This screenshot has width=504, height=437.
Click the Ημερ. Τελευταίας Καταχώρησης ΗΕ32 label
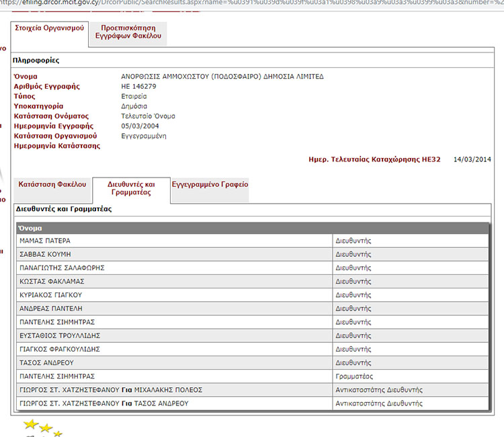[x=374, y=159]
